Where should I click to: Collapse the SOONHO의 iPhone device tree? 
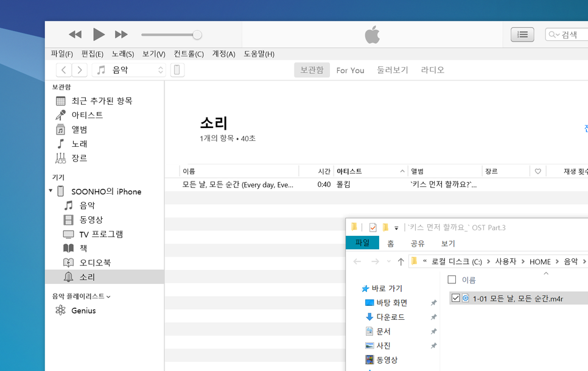click(51, 191)
